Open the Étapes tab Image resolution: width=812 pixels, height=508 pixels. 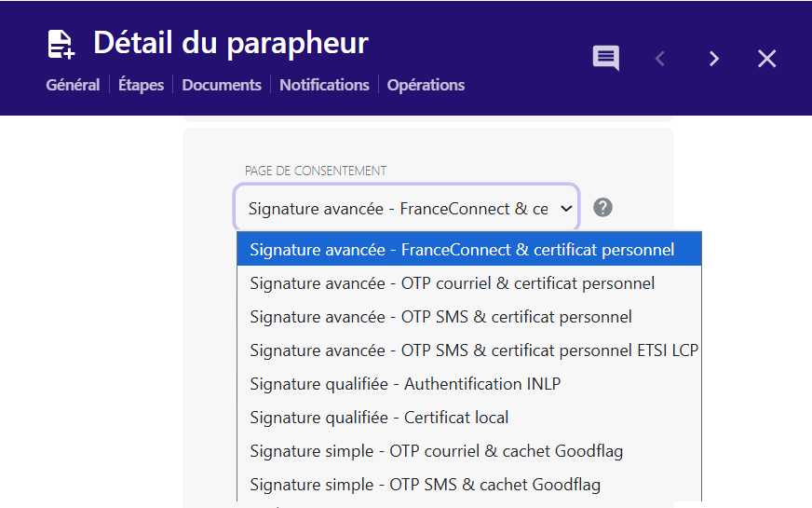click(141, 85)
